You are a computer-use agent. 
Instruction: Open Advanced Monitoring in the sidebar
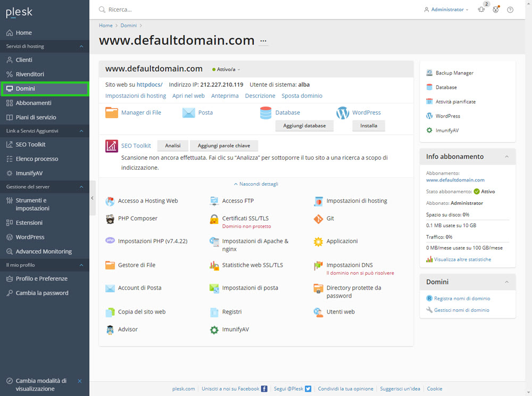click(45, 251)
